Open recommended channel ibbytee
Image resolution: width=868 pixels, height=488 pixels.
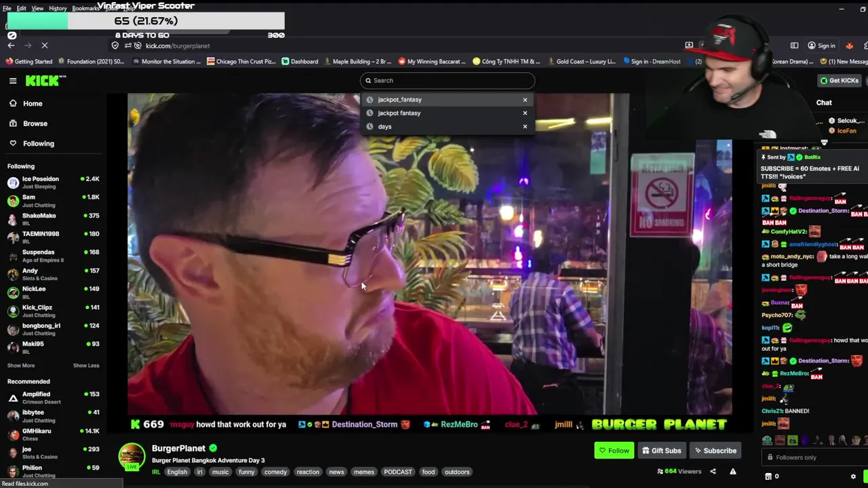coord(53,415)
